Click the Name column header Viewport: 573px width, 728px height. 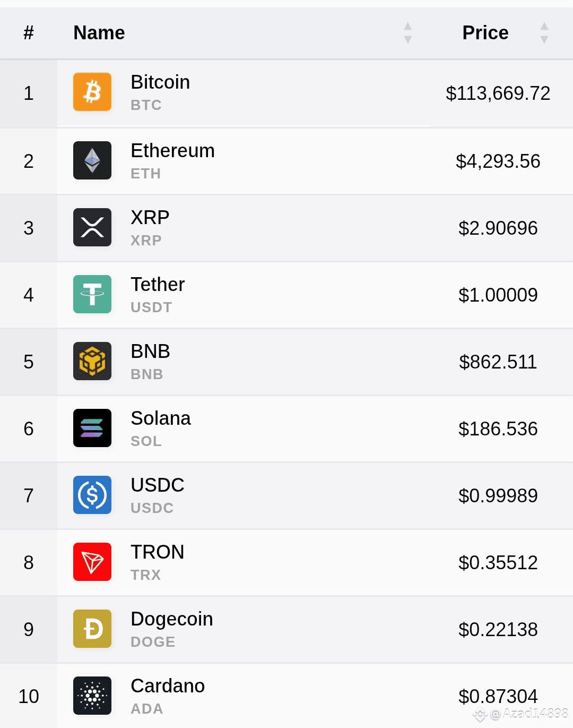(99, 33)
